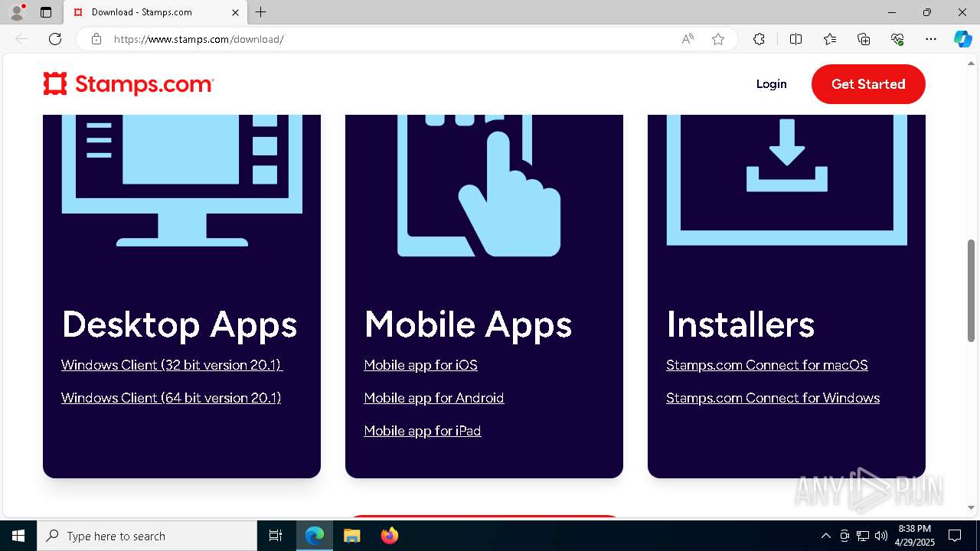980x551 pixels.
Task: Refresh the current page
Action: 55,39
